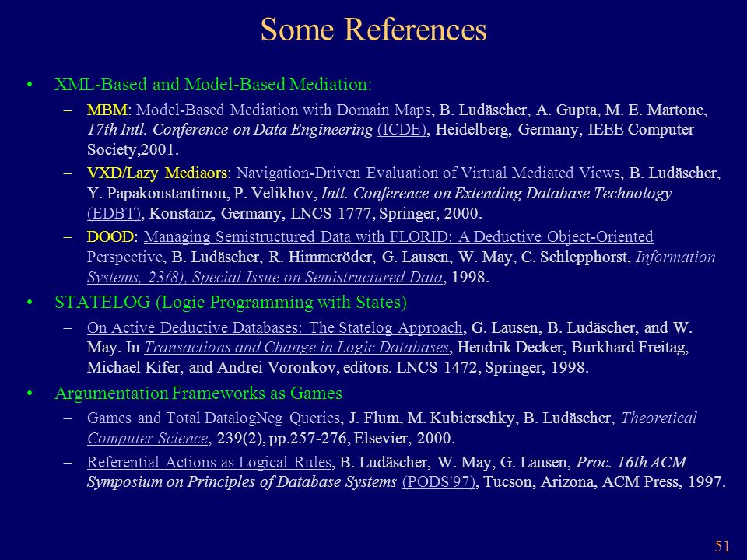Click the Argumentation Frameworks as Games heading
Image resolution: width=747 pixels, height=560 pixels.
click(198, 394)
